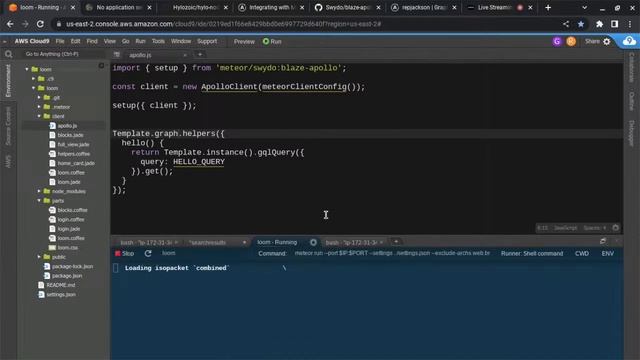Image resolution: width=640 pixels, height=360 pixels.
Task: Expand the .meteor folder
Action: (39, 107)
